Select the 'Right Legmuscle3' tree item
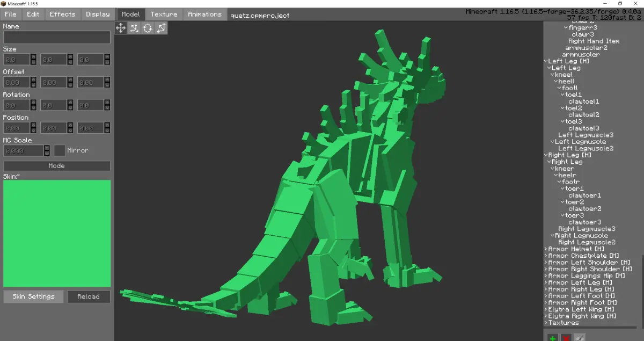Image resolution: width=644 pixels, height=341 pixels. click(x=587, y=229)
